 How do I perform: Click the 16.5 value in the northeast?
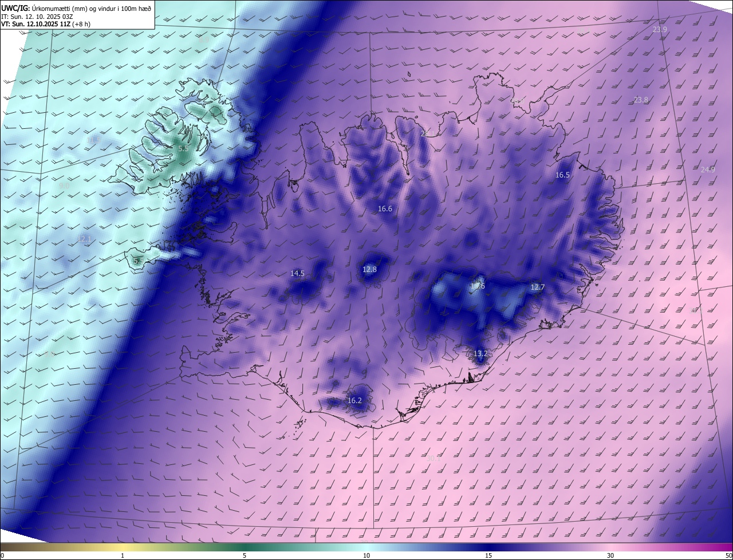562,175
